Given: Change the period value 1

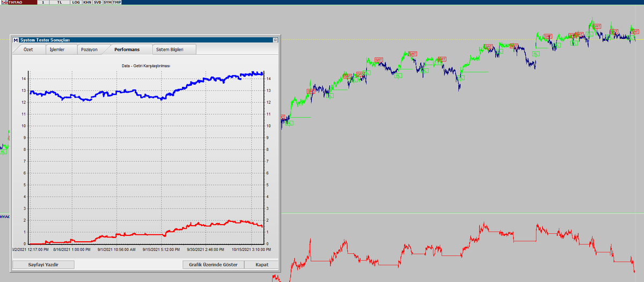Looking at the screenshot, I should [x=42, y=3].
